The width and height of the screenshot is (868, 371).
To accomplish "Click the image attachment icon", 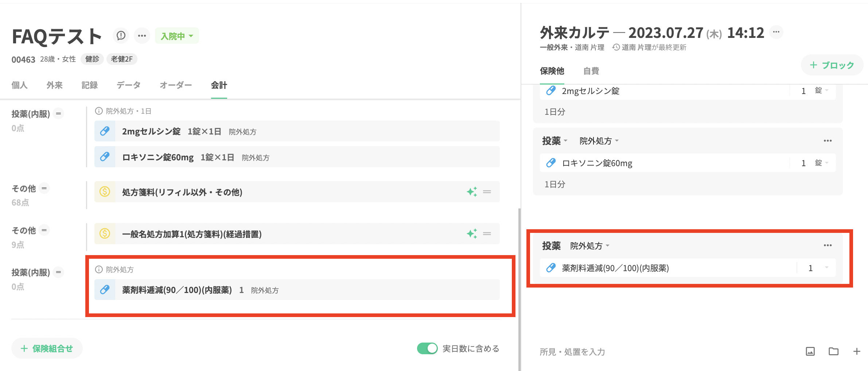I will point(810,351).
